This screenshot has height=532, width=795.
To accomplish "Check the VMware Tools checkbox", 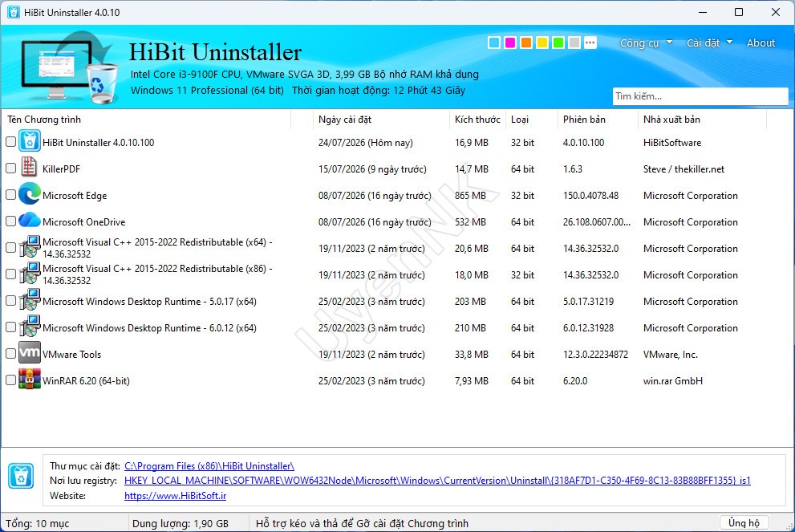I will tap(10, 354).
